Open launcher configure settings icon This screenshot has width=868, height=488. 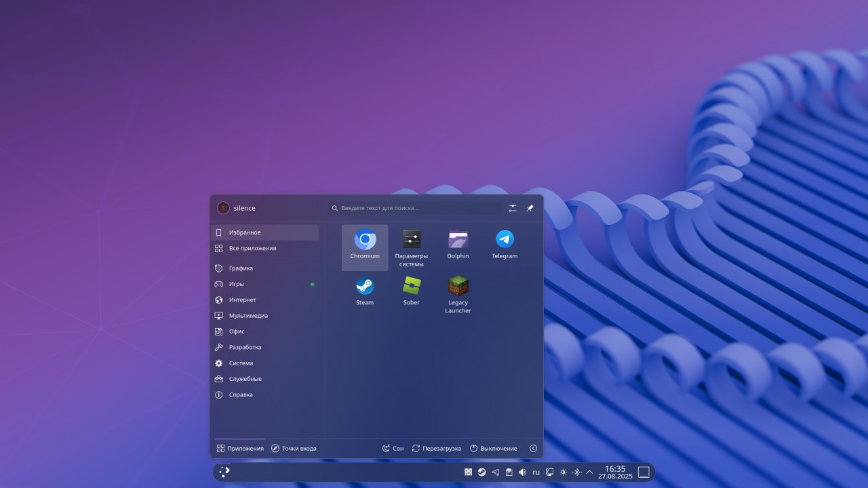tap(513, 208)
